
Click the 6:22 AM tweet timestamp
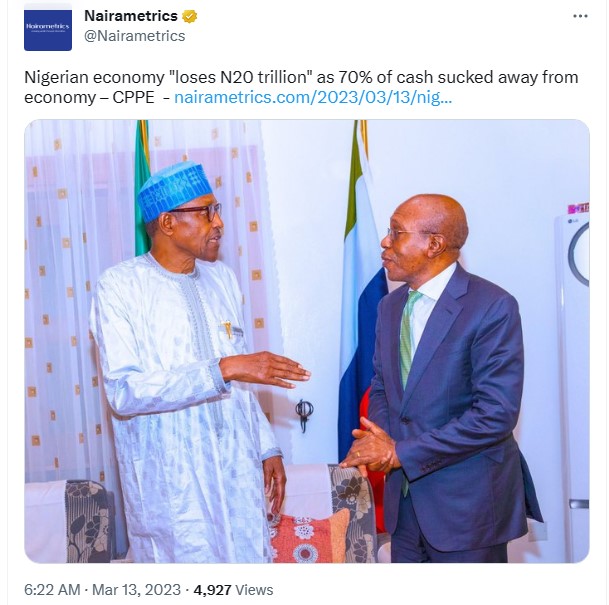point(51,590)
